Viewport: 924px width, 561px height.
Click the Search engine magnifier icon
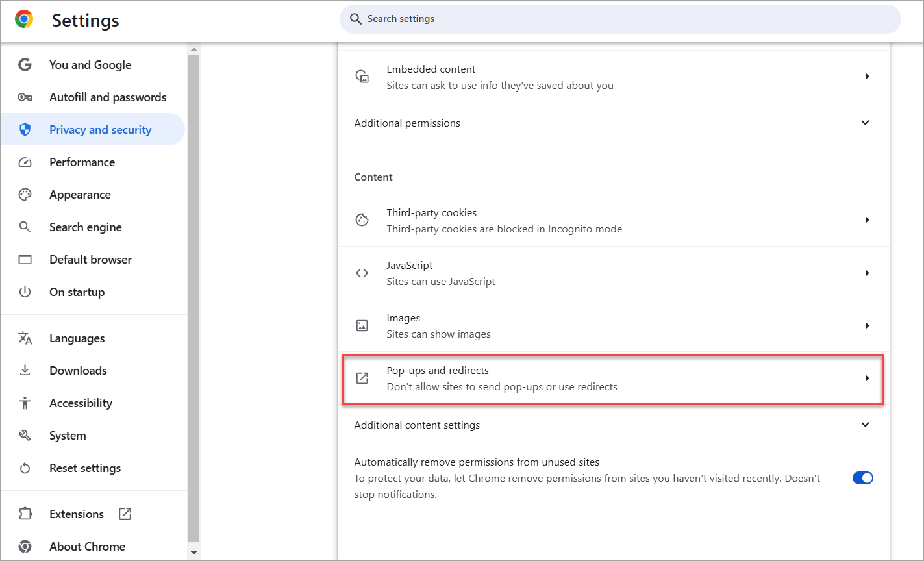coord(25,227)
